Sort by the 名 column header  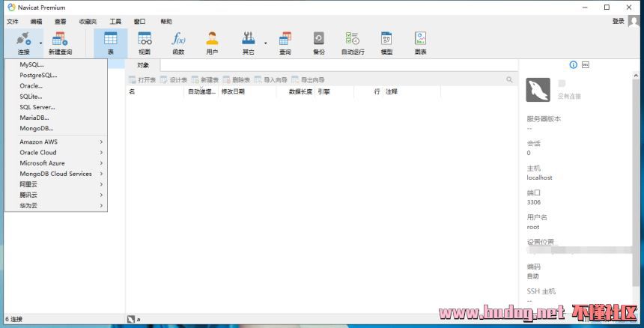click(155, 92)
